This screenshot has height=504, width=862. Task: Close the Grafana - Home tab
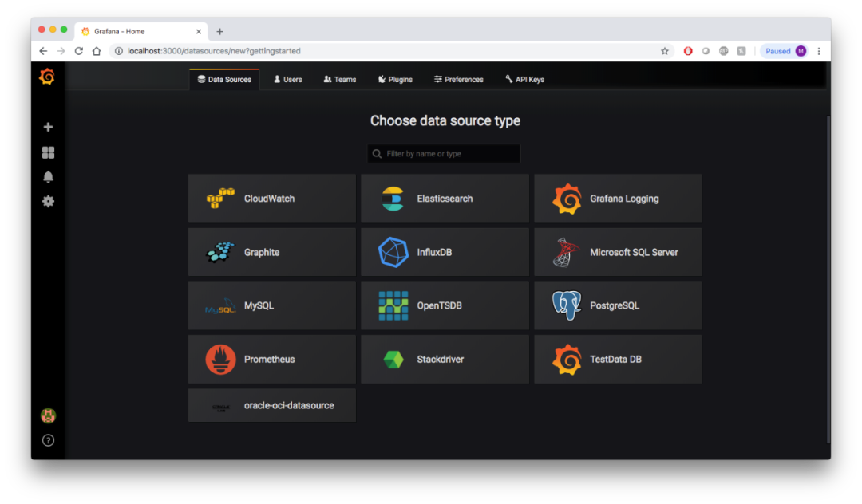(x=199, y=31)
